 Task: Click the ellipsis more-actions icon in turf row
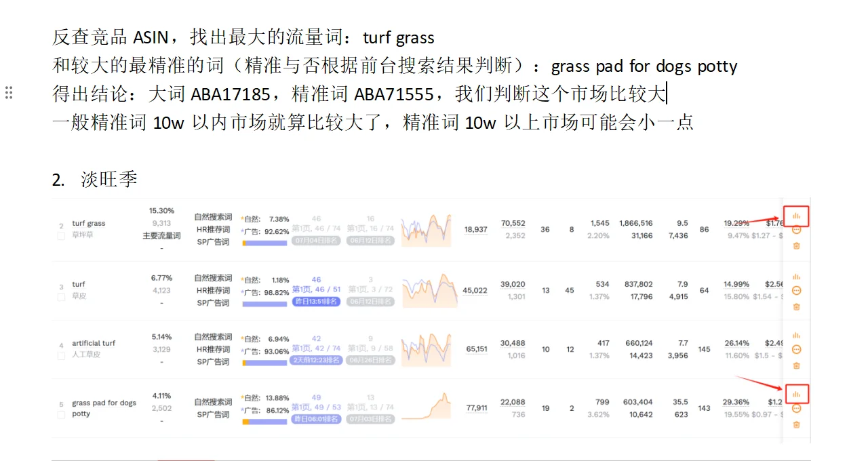(x=797, y=292)
